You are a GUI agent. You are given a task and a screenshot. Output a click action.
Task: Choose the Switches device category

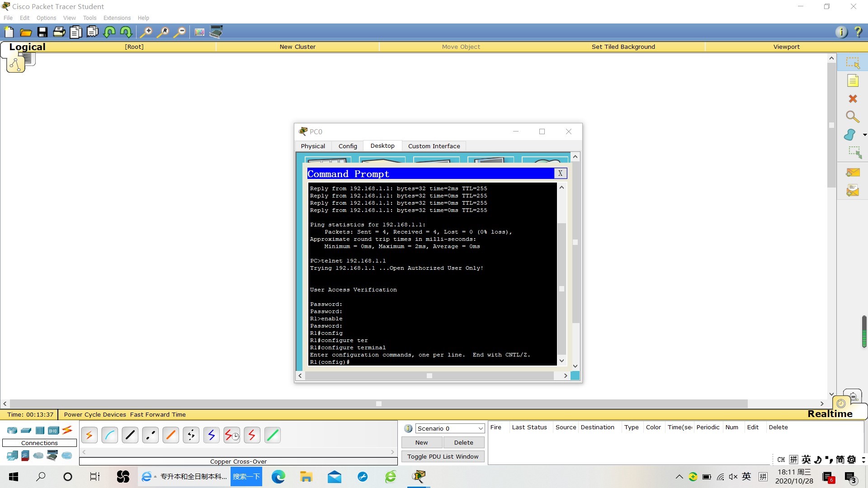26,430
